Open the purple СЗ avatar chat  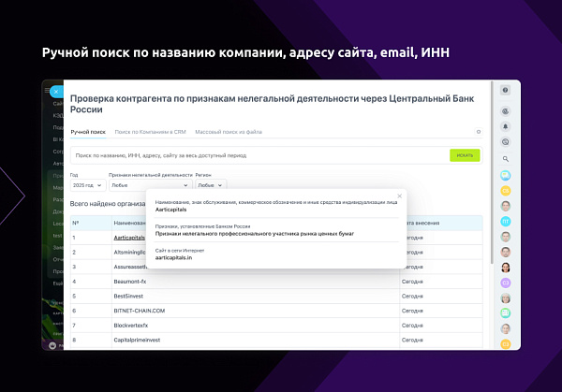tap(506, 283)
